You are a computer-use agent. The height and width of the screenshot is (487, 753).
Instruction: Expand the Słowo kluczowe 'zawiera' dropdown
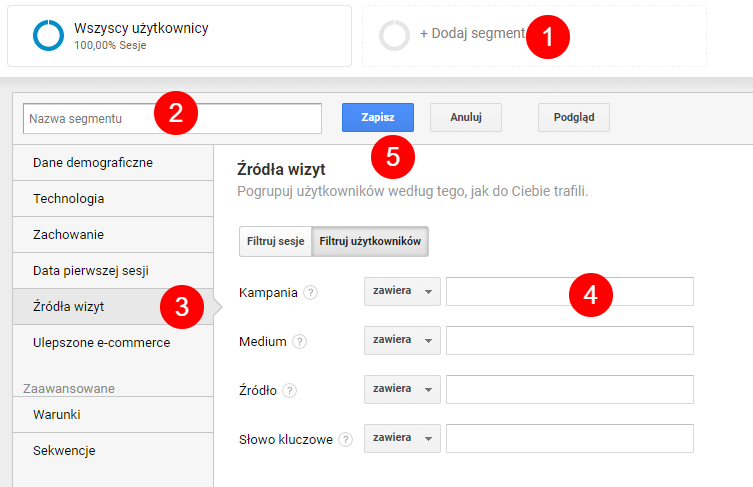(x=402, y=438)
